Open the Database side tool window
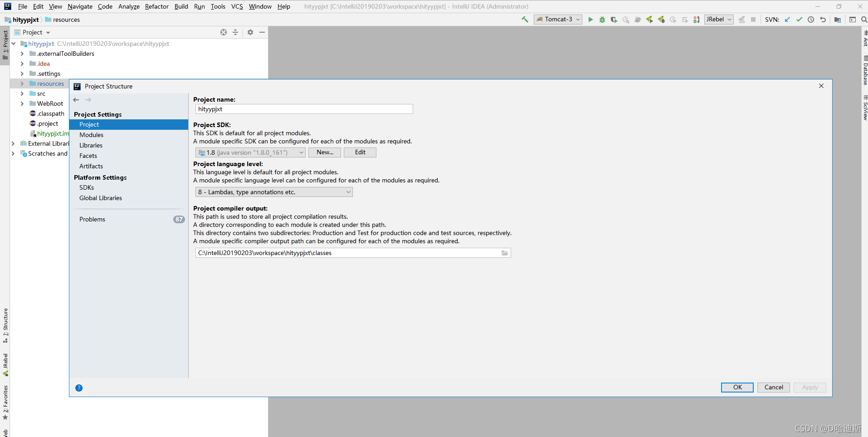 865,70
